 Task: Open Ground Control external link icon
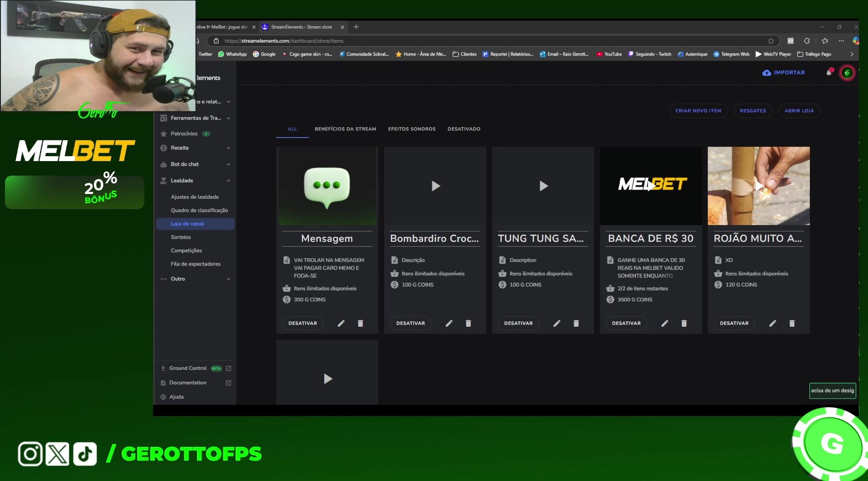point(228,368)
